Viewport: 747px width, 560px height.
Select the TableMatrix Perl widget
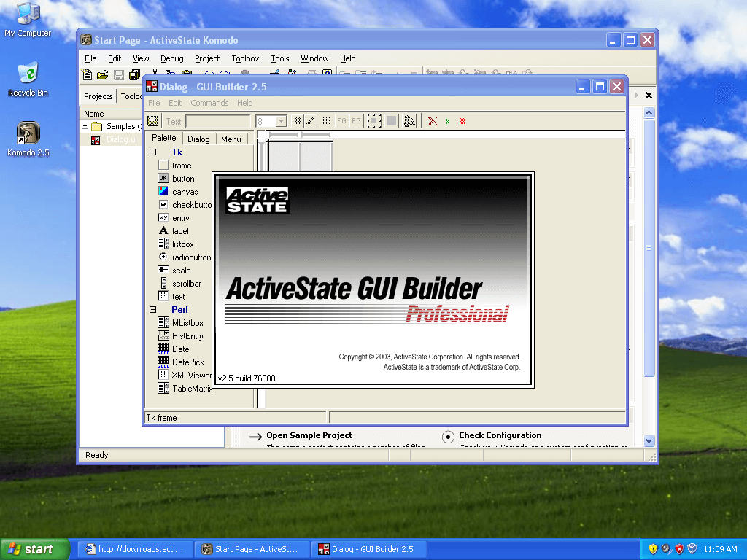tap(185, 388)
